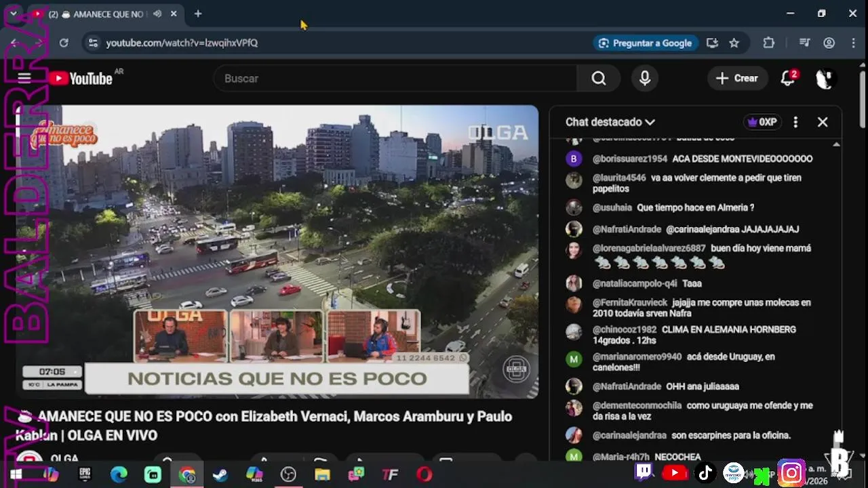View site information icon in address bar
868x488 pixels.
pos(93,43)
